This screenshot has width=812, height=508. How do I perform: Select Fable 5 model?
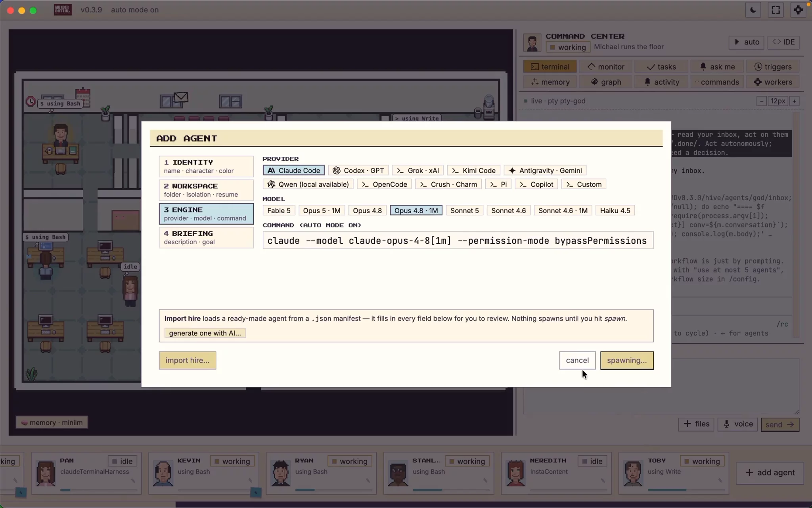pos(279,210)
